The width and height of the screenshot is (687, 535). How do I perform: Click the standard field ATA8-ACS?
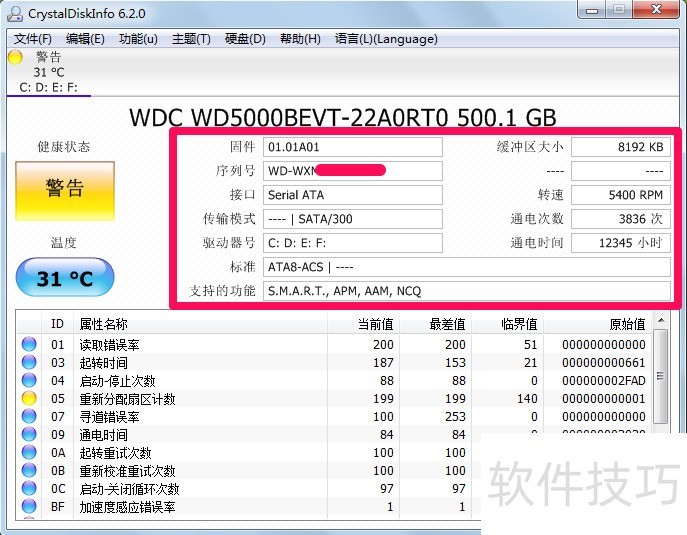coord(467,267)
